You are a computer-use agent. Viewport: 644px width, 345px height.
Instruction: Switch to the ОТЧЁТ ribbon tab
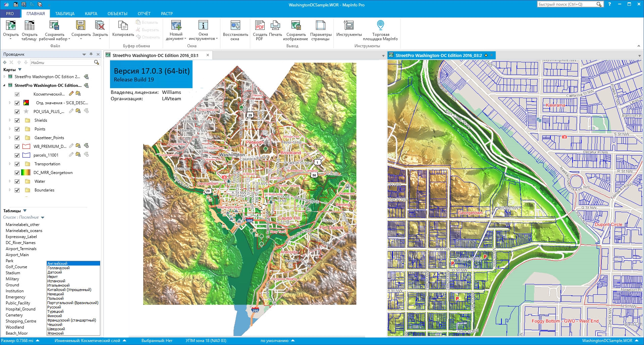point(144,14)
